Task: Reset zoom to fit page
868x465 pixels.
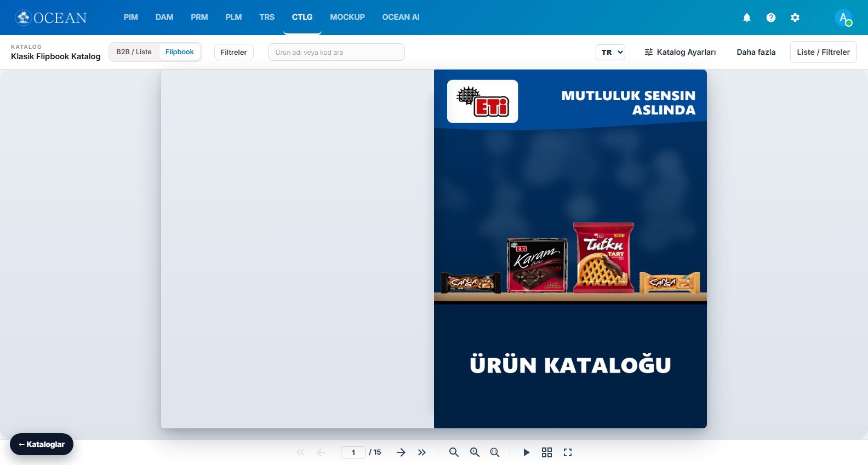Action: click(495, 452)
